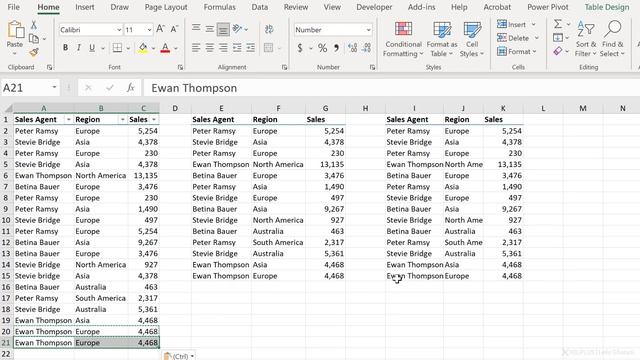Select Middle Align icon

(x=210, y=29)
